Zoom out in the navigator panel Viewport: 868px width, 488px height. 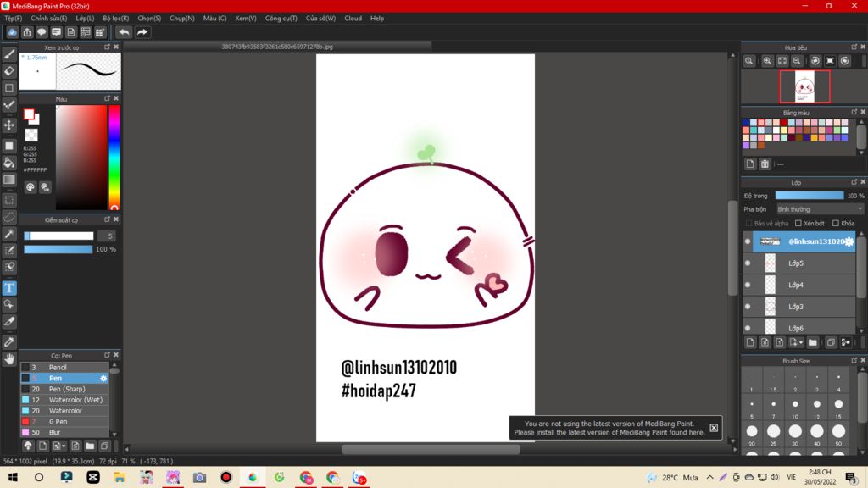point(797,61)
